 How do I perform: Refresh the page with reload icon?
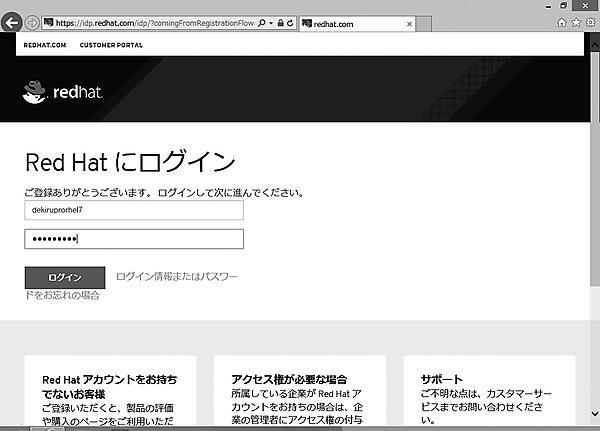(290, 23)
